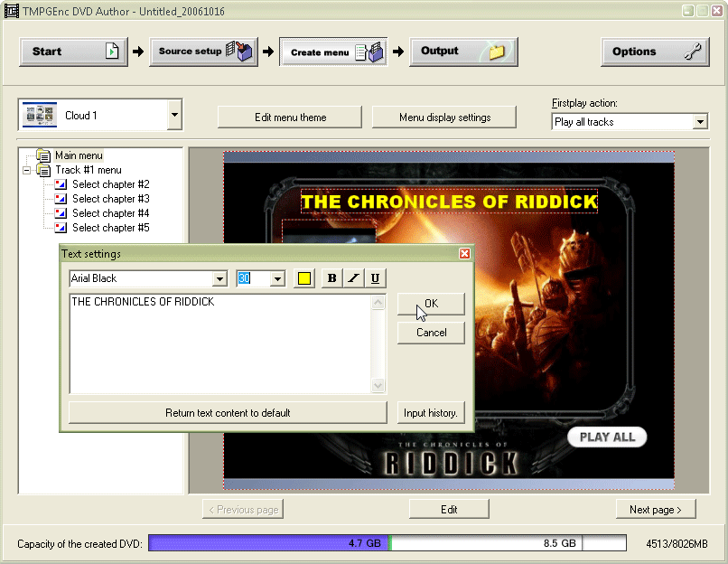The image size is (728, 564).
Task: Collapse the Track #1 menu node
Action: (x=27, y=170)
